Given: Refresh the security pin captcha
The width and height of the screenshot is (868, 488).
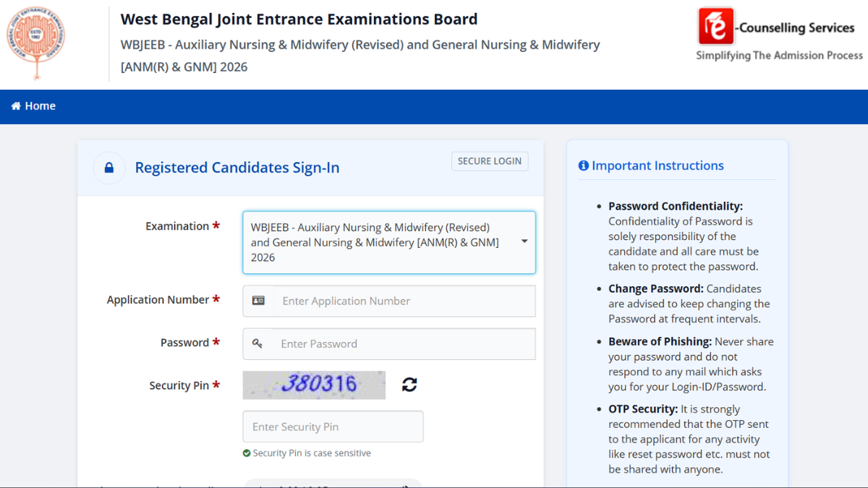Looking at the screenshot, I should [409, 385].
